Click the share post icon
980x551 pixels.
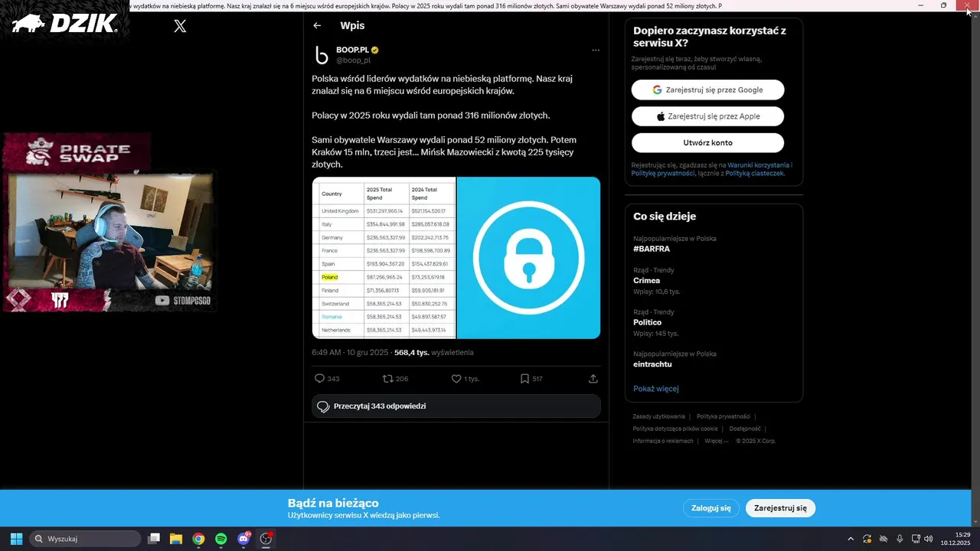593,379
